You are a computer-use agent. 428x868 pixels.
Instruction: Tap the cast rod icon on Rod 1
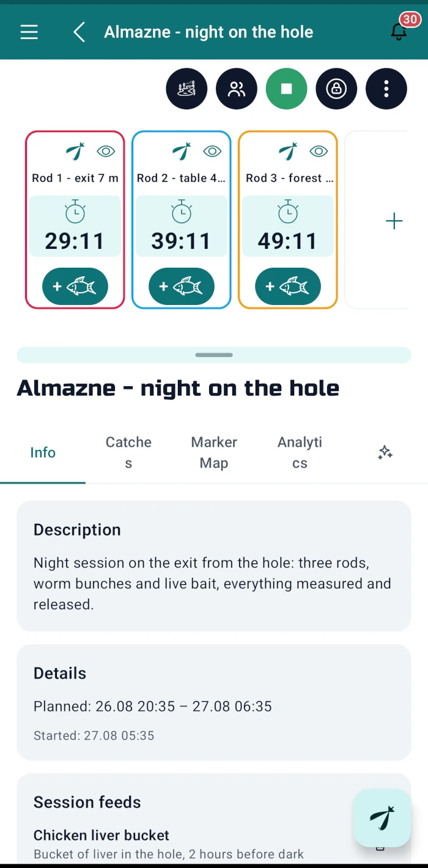click(x=75, y=151)
